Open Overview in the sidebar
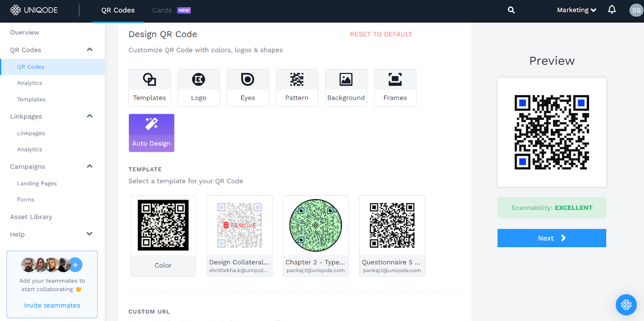Viewport: 644px width, 321px height. pos(24,32)
